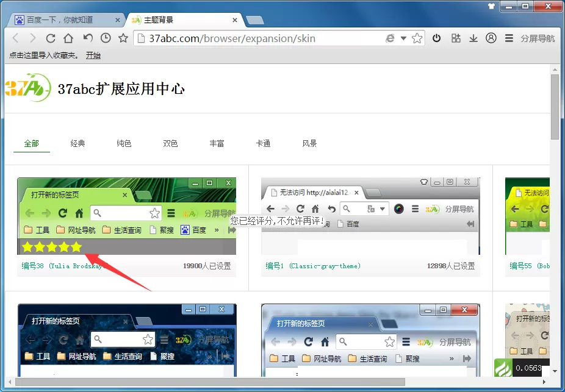Click the vertical scrollbar thumb
The image size is (565, 392).
click(x=555, y=107)
